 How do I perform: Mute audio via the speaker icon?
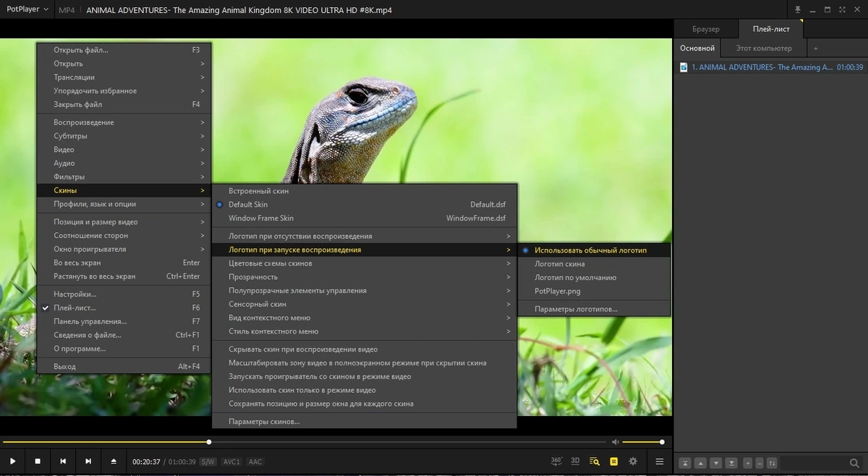(616, 441)
